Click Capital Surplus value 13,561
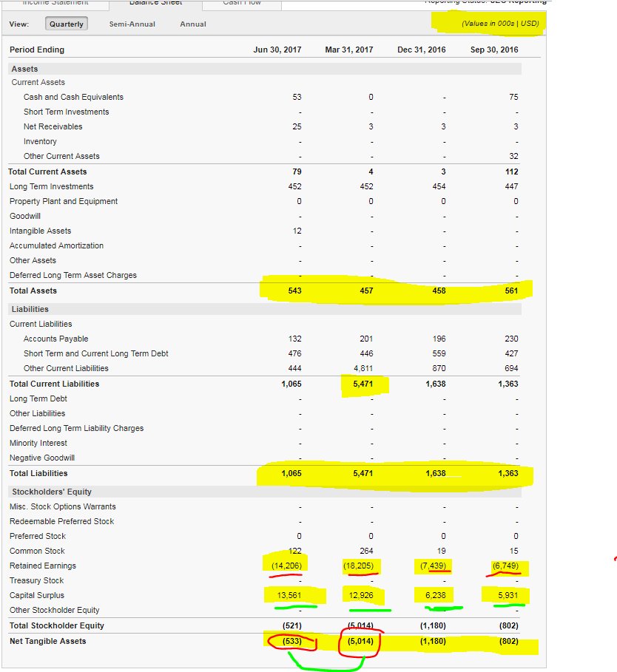This screenshot has width=617, height=672. click(x=289, y=595)
